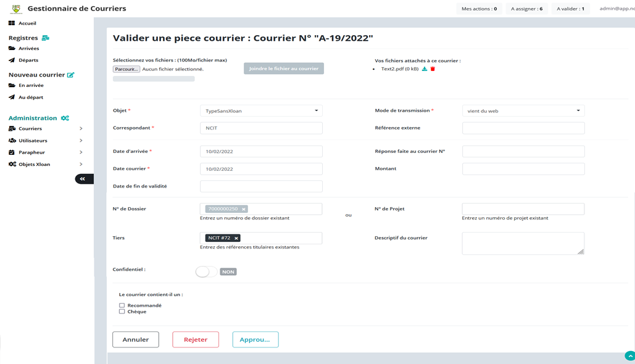This screenshot has width=635, height=364.
Task: Click the Descriptif du courrier text area
Action: [x=522, y=243]
